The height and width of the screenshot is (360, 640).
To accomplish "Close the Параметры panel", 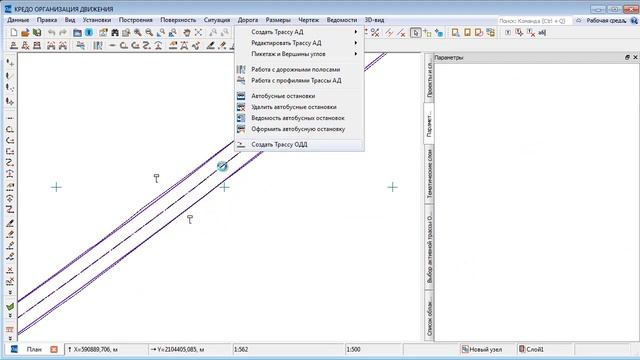I will tap(635, 58).
